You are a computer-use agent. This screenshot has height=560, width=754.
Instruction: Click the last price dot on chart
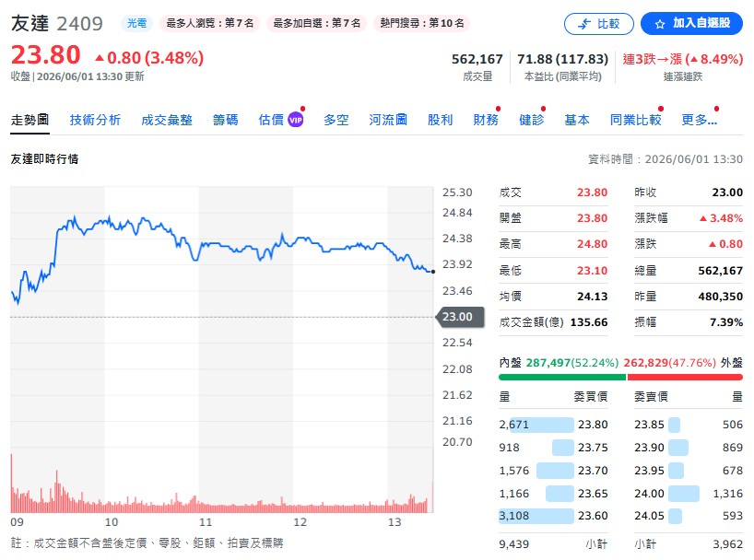(433, 272)
